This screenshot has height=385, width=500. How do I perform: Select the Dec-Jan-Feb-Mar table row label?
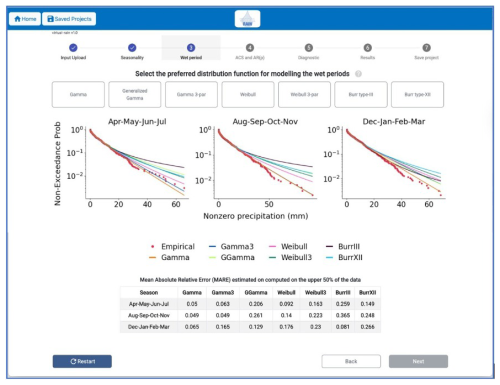click(149, 327)
